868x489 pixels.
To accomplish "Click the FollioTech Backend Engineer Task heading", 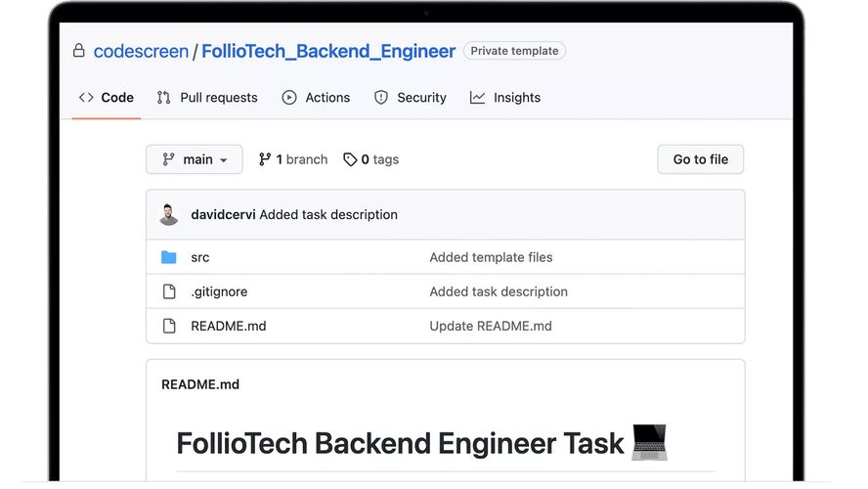I will click(x=400, y=444).
